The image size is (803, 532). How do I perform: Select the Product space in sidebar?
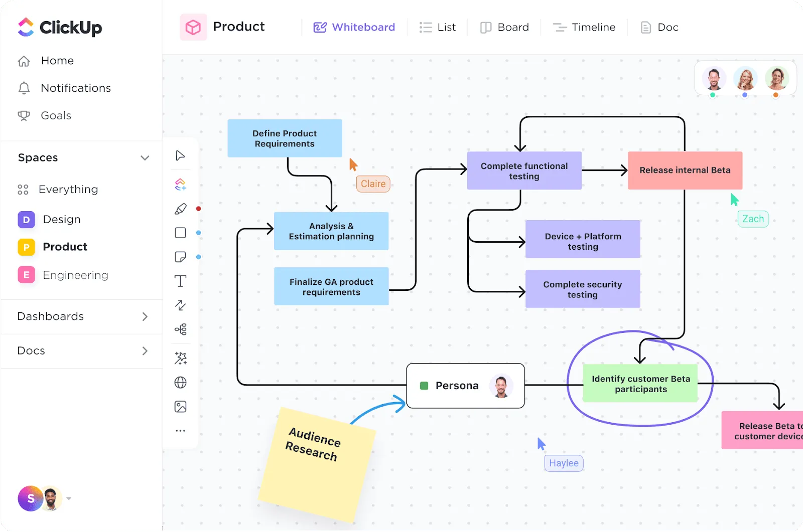click(x=65, y=247)
